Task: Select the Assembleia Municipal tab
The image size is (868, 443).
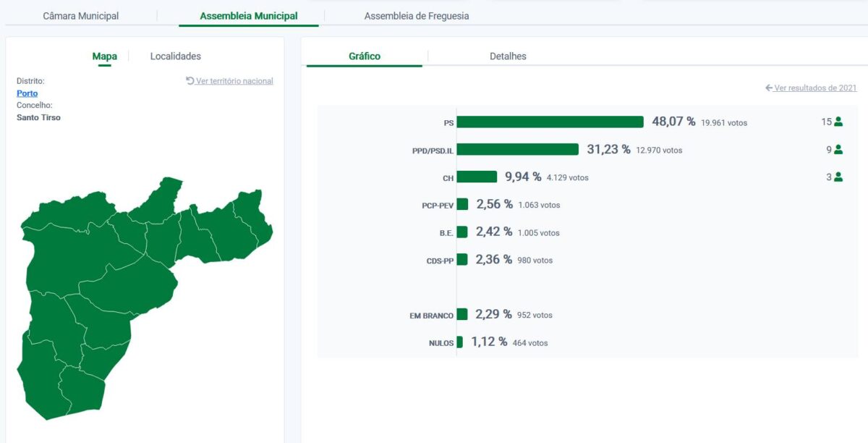Action: click(248, 16)
